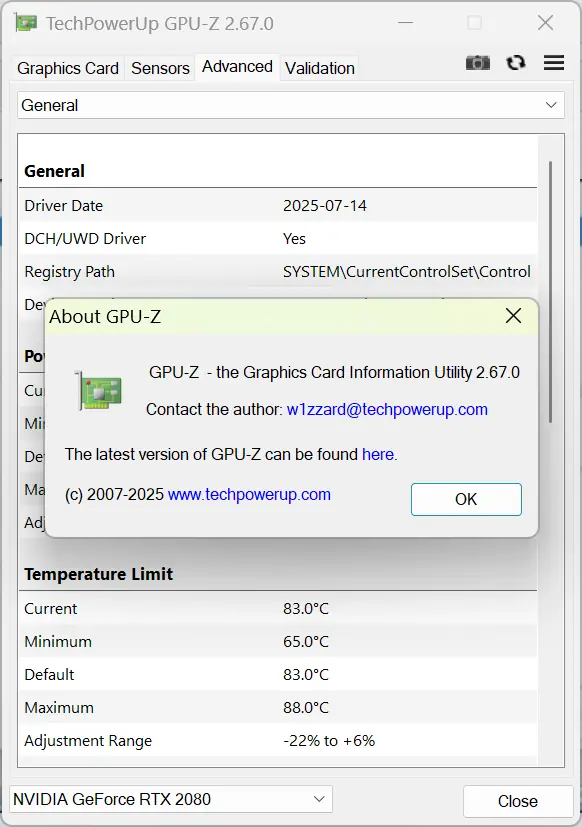
Task: Click the Registry Path label
Action: (69, 272)
